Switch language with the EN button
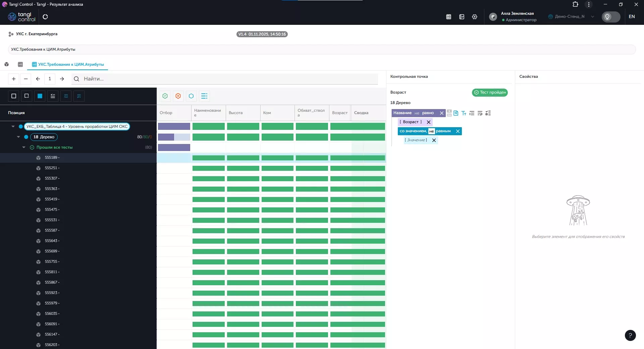 click(632, 17)
